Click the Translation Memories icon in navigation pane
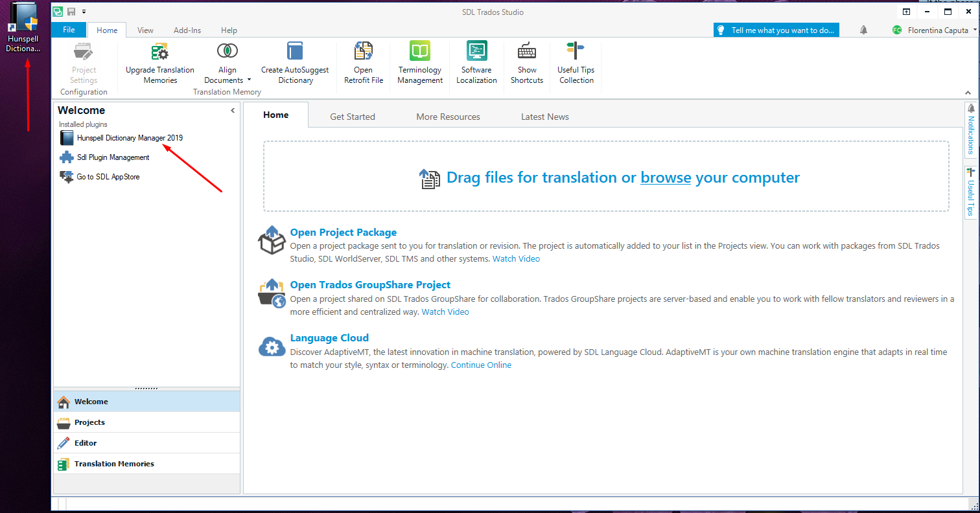980x513 pixels. 64,464
